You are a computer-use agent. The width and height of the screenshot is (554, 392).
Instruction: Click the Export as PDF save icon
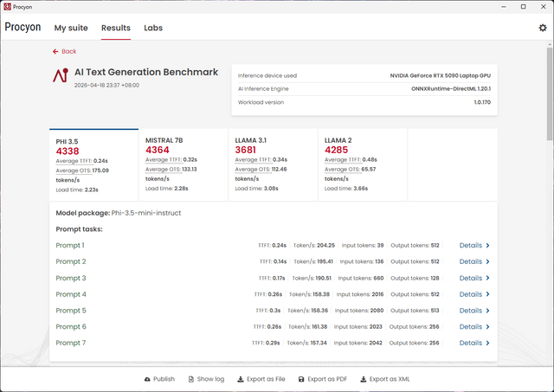click(301, 379)
